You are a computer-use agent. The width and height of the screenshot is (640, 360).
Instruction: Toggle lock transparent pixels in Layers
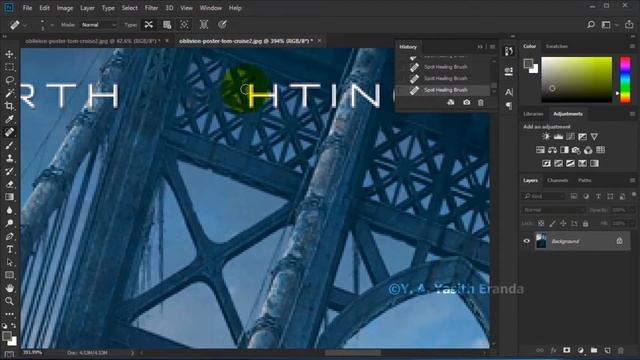tap(541, 223)
